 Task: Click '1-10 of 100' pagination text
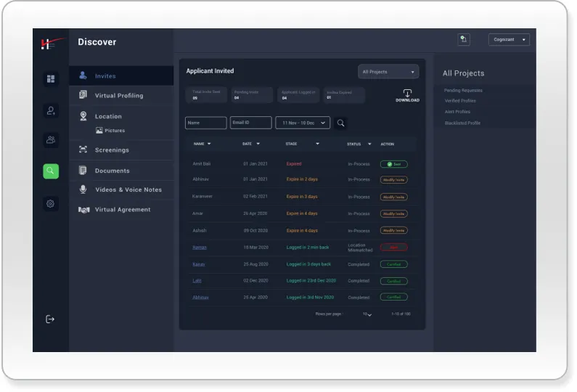(401, 314)
